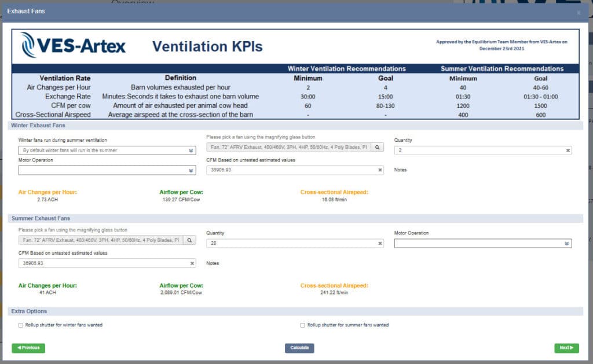Click the CFM per cow table row label

[71, 105]
